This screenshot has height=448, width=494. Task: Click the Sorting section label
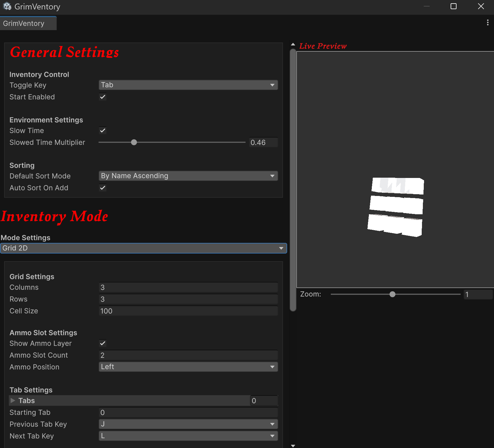point(22,165)
